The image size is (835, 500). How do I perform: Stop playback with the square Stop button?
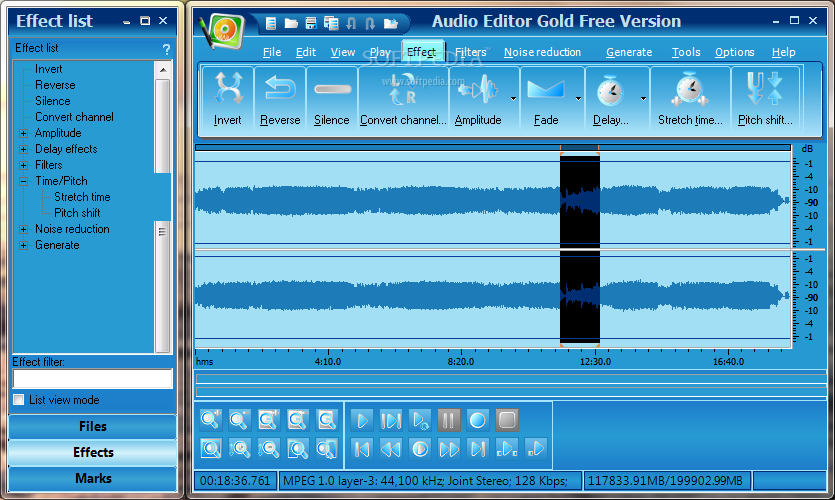pos(506,421)
